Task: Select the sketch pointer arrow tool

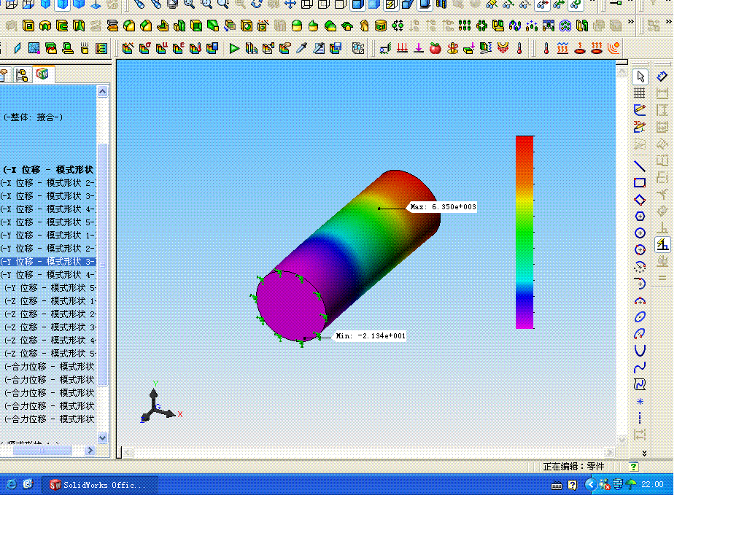Action: 640,76
